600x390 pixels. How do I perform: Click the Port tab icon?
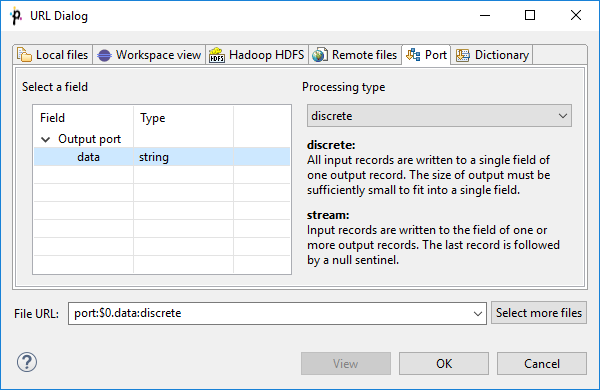(x=413, y=55)
